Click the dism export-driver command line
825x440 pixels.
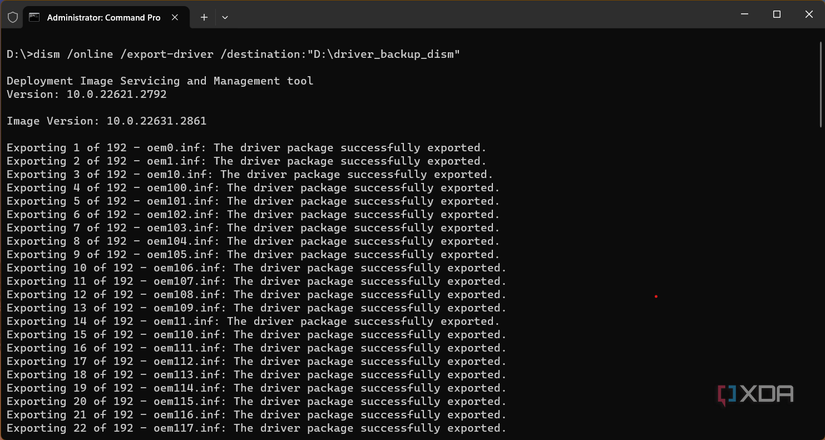233,54
